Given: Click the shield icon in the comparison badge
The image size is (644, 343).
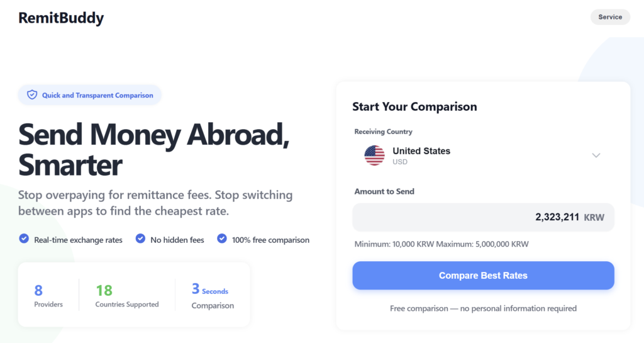Looking at the screenshot, I should tap(32, 95).
